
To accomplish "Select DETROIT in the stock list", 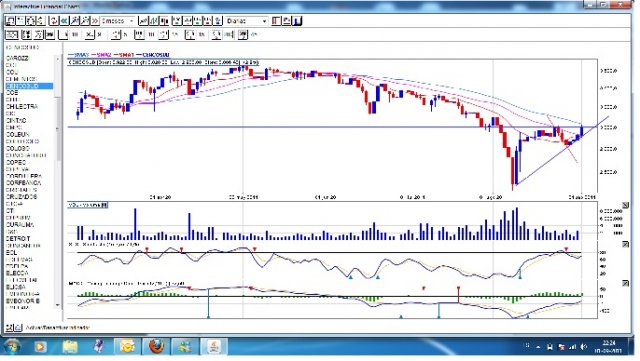I will (18, 238).
